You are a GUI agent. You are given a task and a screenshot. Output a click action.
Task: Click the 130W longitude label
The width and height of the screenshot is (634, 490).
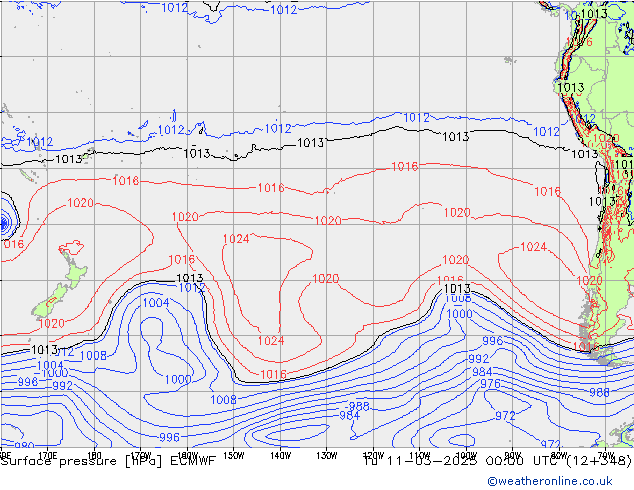point(327,456)
